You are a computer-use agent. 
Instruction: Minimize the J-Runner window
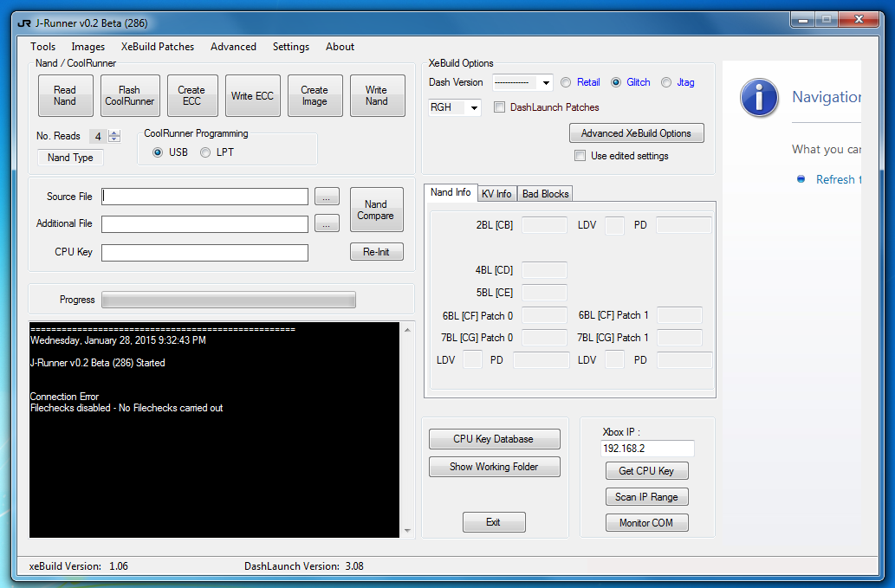tap(802, 20)
